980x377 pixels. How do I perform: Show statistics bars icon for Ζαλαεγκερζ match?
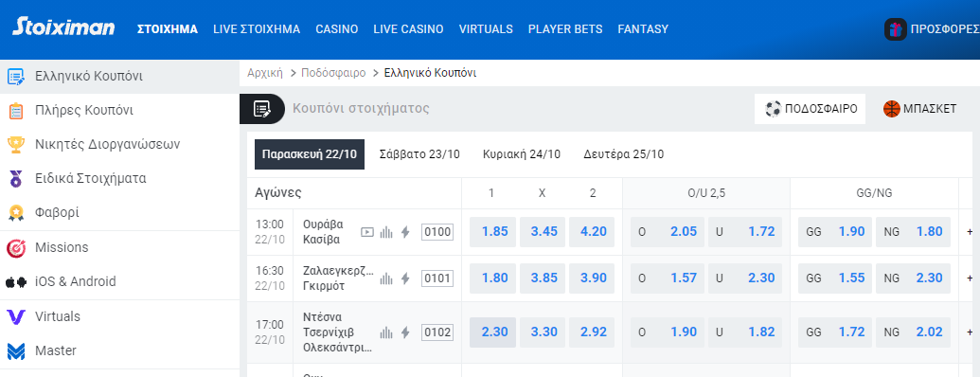click(x=387, y=278)
